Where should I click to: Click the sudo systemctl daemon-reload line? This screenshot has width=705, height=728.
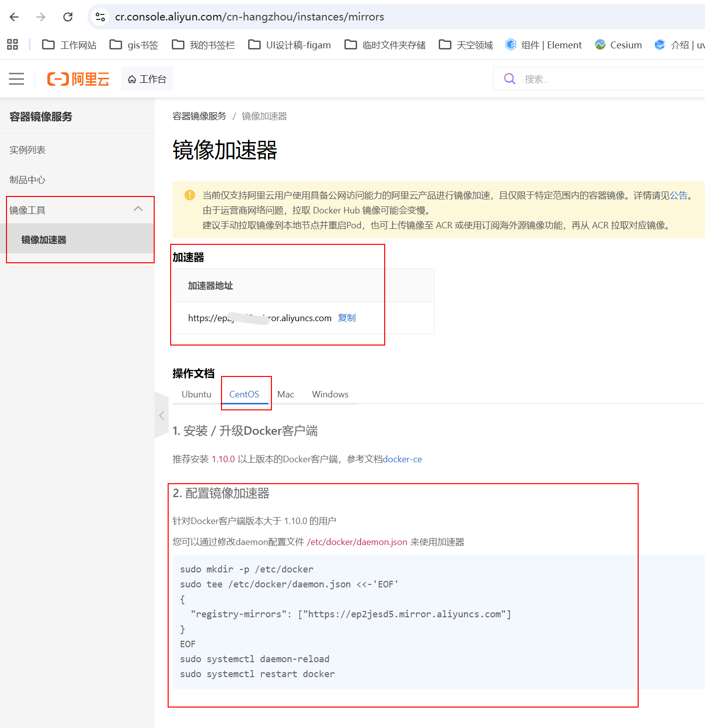click(254, 659)
